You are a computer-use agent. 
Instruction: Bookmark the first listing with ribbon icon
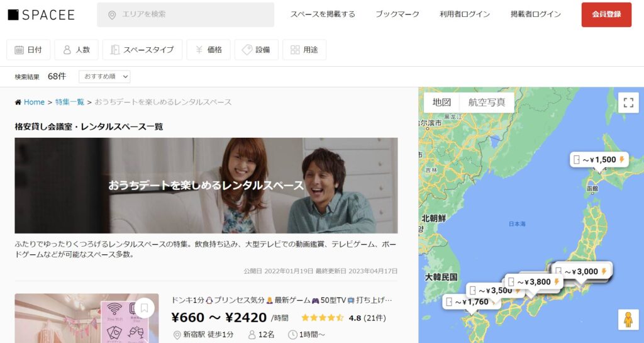[144, 308]
